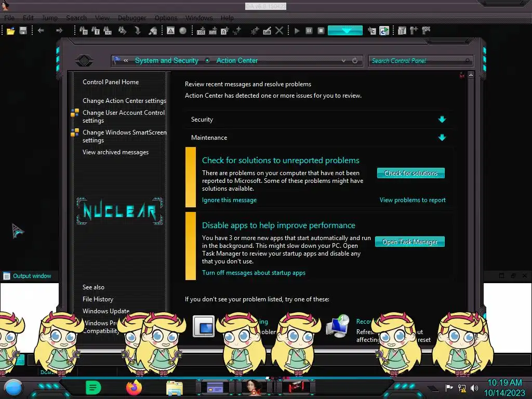This screenshot has width=532, height=399.
Task: Open the Windows menu
Action: pos(199,18)
